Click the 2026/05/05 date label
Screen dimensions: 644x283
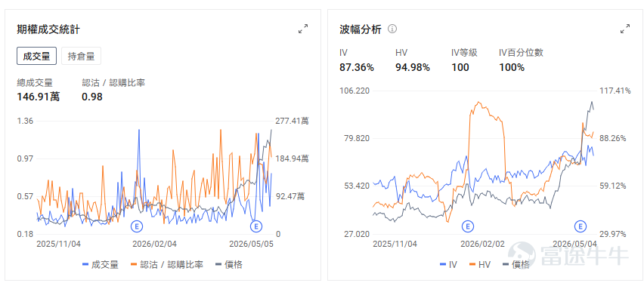pyautogui.click(x=251, y=244)
